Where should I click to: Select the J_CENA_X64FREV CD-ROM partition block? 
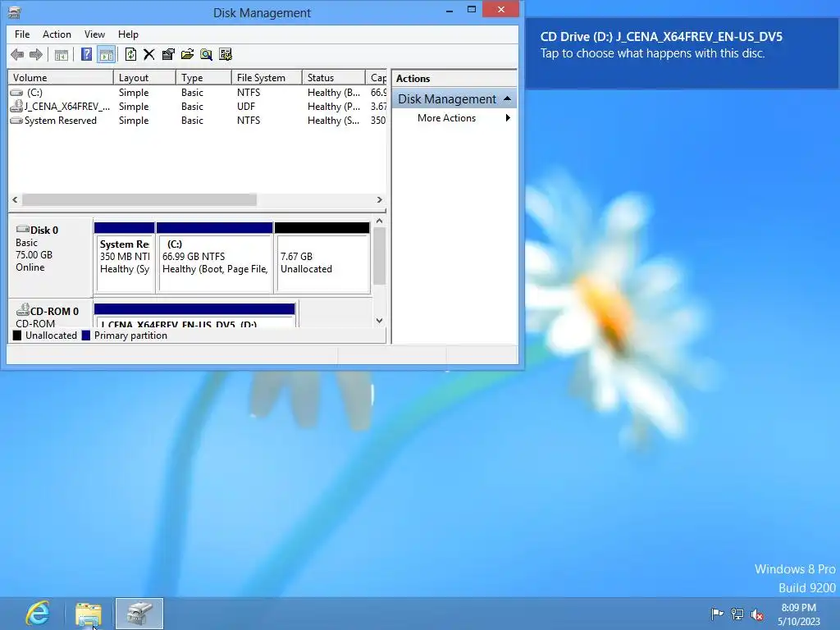point(194,316)
